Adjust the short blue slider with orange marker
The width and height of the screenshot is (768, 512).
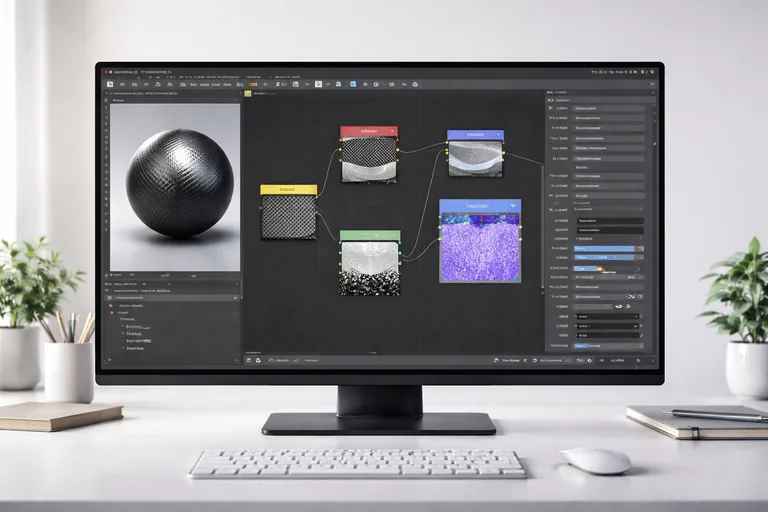pyautogui.click(x=586, y=268)
